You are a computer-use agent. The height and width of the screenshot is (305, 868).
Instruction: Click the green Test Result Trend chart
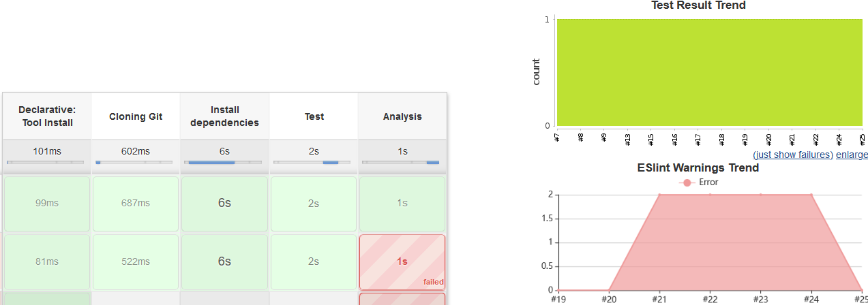click(x=709, y=72)
